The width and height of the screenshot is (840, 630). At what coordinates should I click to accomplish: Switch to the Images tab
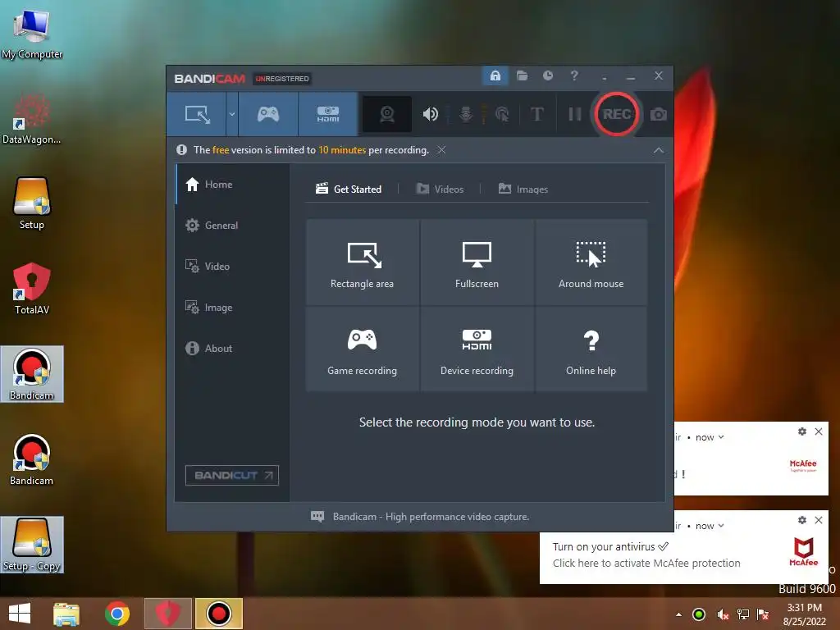click(x=523, y=189)
